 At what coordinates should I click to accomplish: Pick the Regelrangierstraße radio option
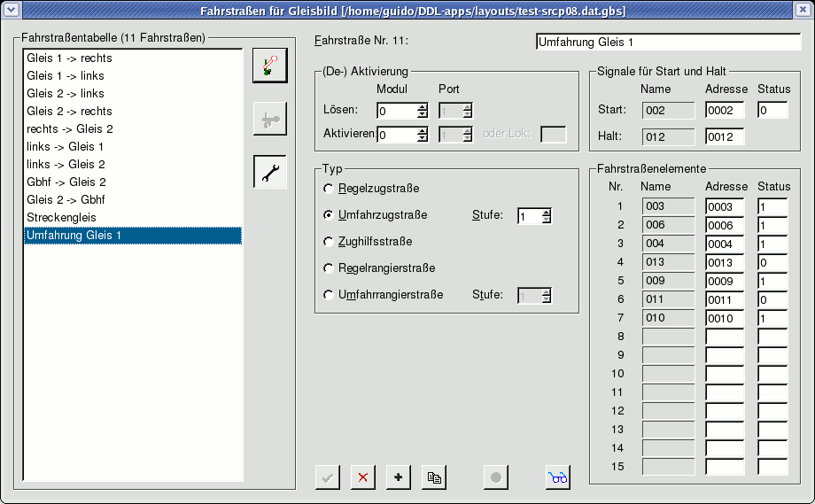pyautogui.click(x=330, y=268)
